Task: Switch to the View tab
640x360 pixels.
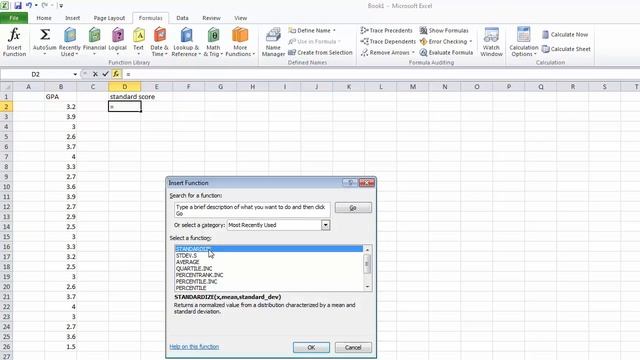Action: click(x=240, y=18)
